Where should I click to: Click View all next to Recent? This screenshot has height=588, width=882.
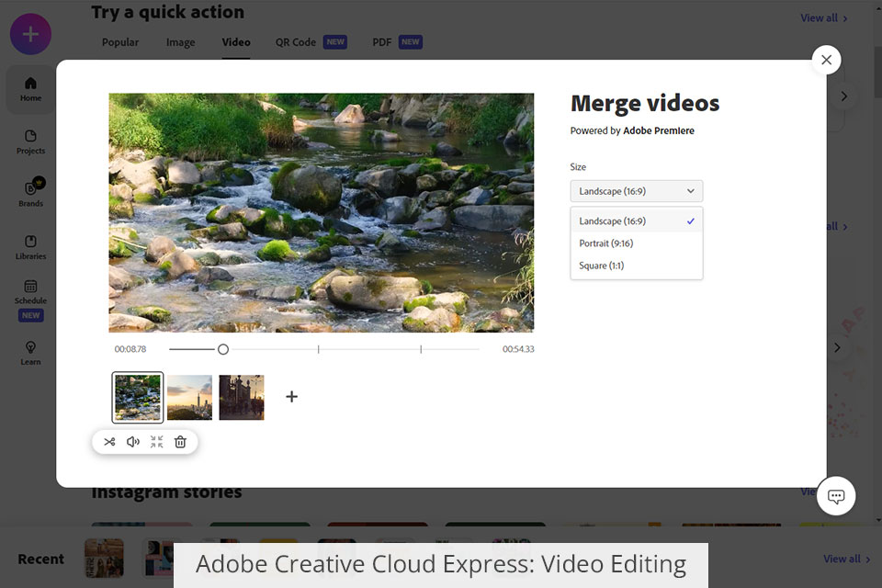[846, 559]
